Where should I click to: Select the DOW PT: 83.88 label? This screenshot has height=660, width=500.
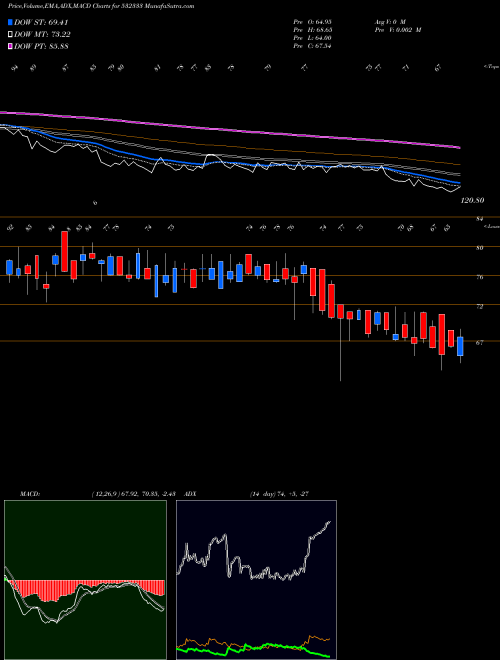41,46
